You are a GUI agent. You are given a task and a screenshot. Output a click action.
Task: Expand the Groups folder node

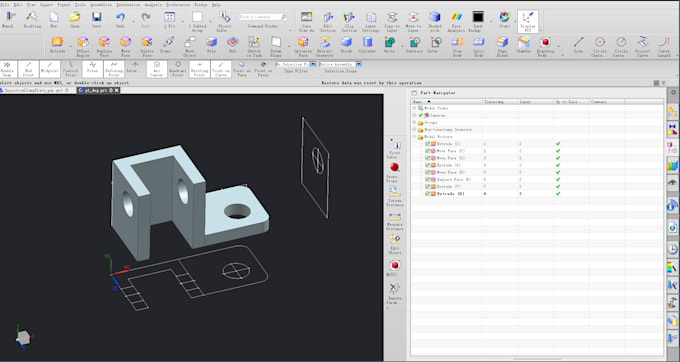[414, 123]
